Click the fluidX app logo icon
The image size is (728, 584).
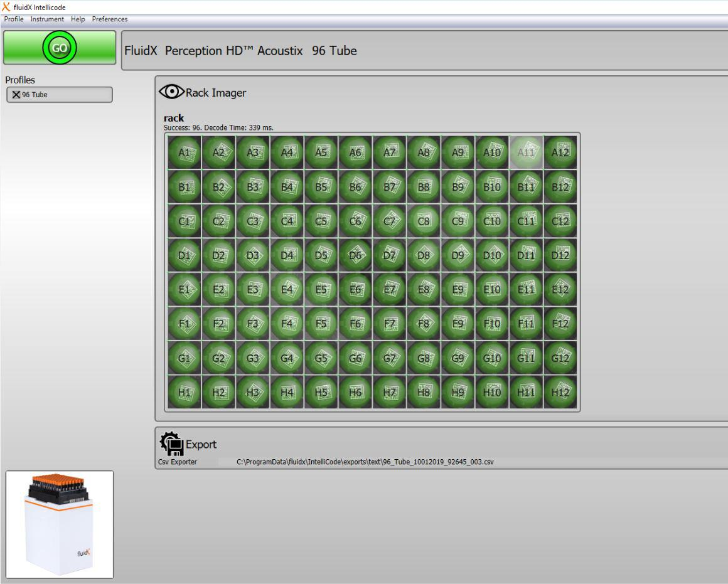(x=6, y=7)
